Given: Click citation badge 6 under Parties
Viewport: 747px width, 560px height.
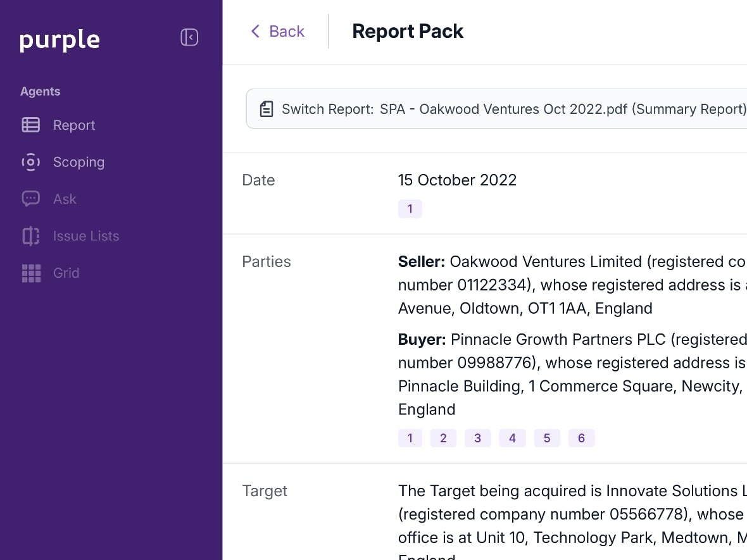Looking at the screenshot, I should pos(581,437).
